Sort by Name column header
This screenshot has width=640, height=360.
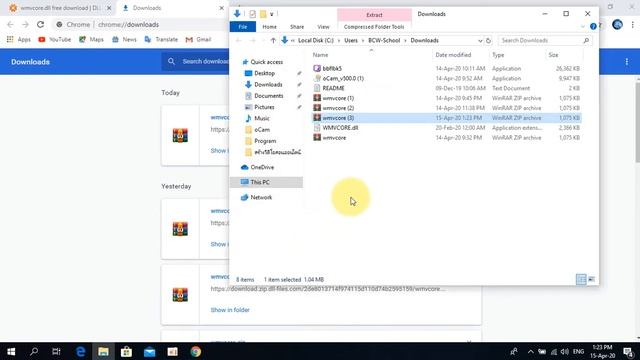click(x=320, y=55)
